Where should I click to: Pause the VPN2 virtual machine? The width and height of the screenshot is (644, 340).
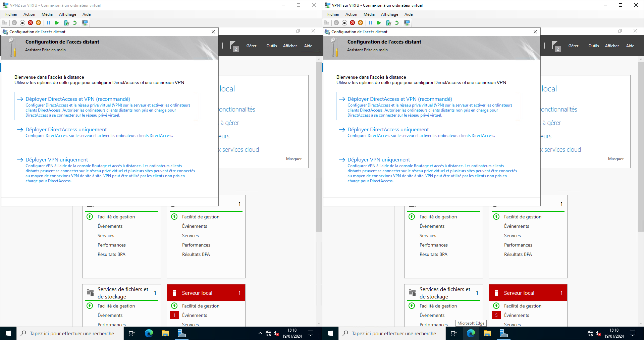(49, 23)
